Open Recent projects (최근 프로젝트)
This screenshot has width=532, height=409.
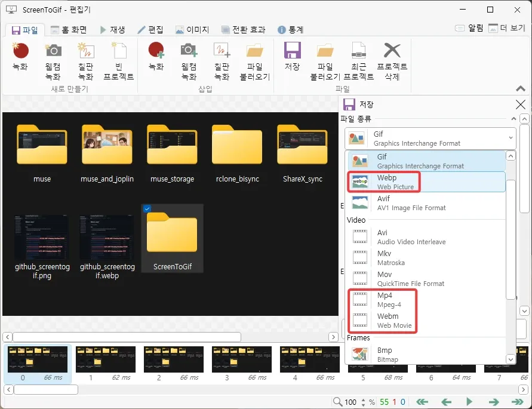pos(359,61)
